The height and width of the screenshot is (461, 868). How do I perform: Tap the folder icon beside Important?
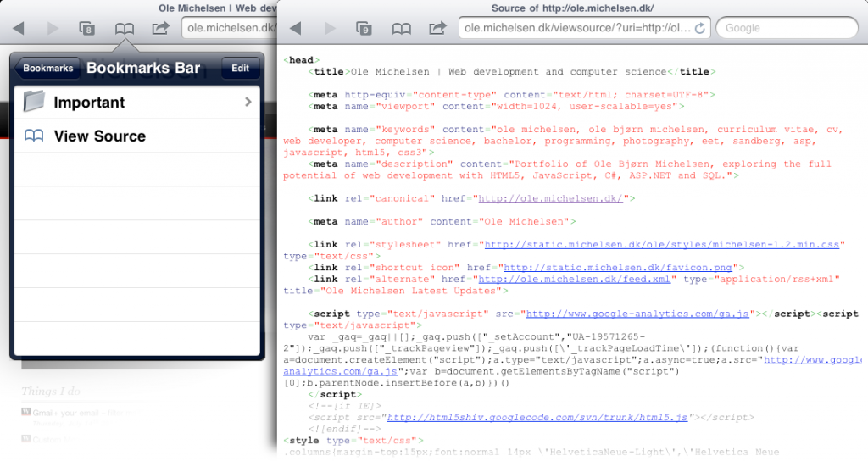tap(34, 102)
